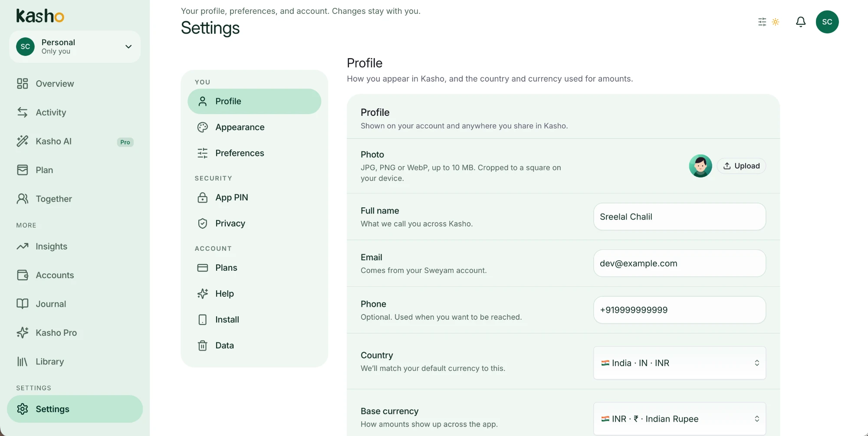The image size is (868, 436).
Task: Click the Kasho Pro sparkle icon
Action: [x=23, y=333]
